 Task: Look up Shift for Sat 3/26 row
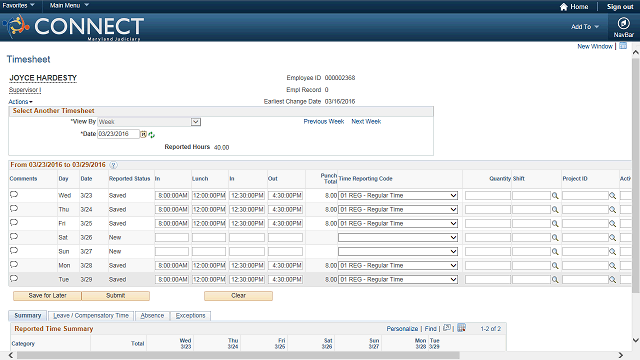click(555, 238)
